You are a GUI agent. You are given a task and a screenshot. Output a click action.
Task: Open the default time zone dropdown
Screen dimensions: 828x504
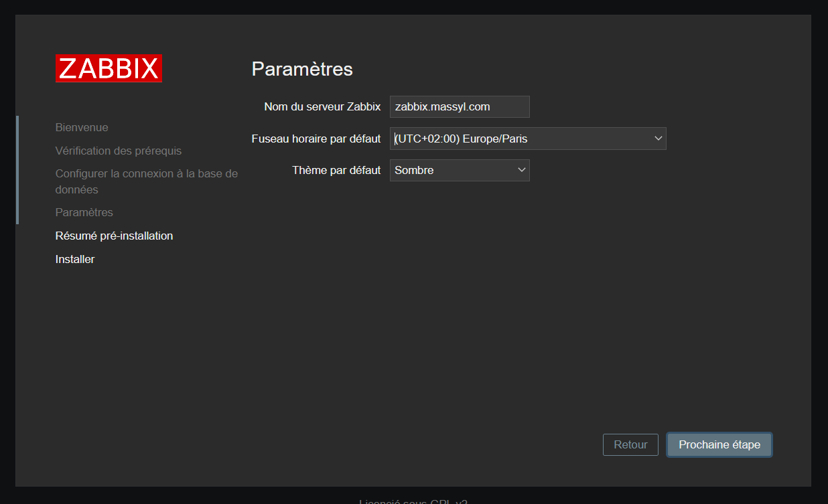528,139
